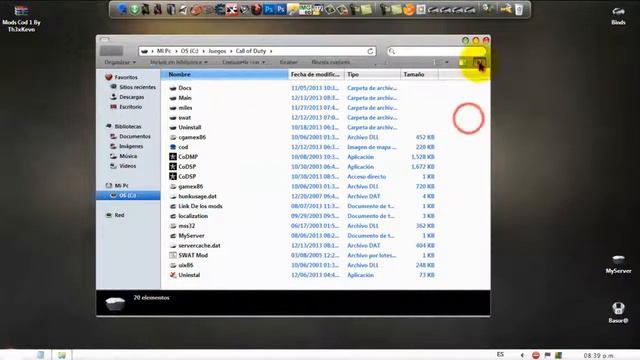Click the Juegos breadcrumb segment
This screenshot has width=640, height=360.
[x=217, y=51]
